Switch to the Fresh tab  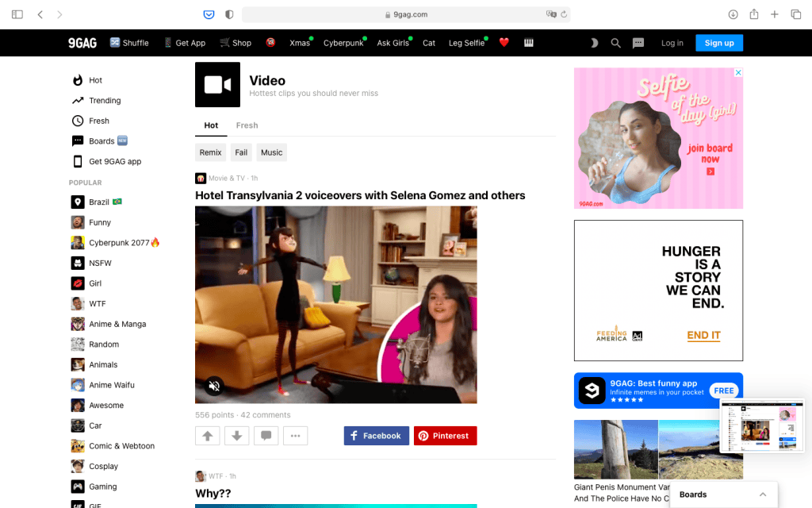[x=247, y=125]
